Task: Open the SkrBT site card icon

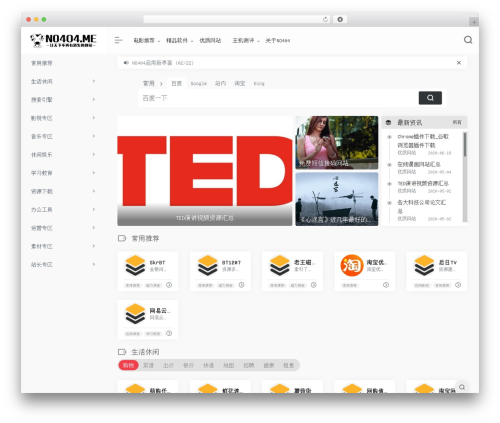Action: (135, 266)
